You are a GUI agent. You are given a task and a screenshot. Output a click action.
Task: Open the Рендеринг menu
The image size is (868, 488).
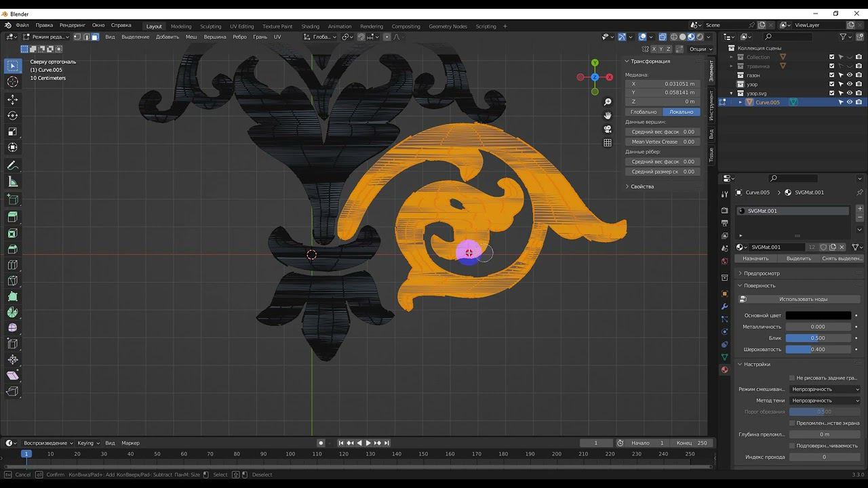coord(73,25)
